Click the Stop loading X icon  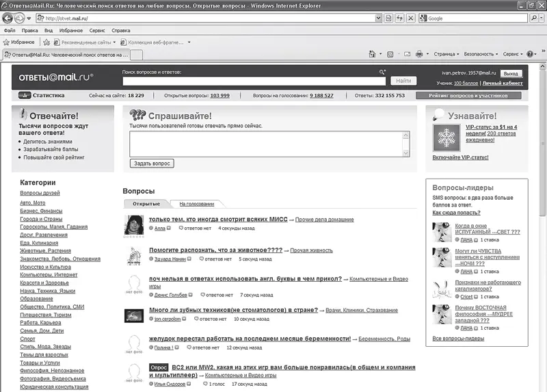409,18
